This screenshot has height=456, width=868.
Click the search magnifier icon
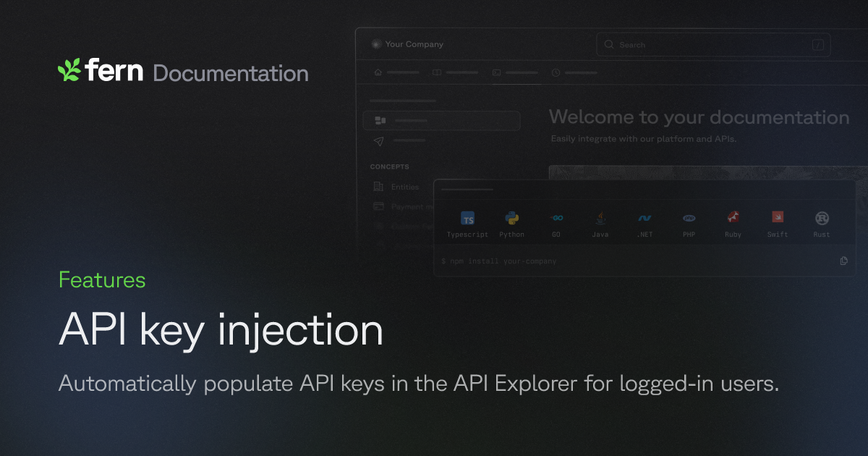pos(609,45)
